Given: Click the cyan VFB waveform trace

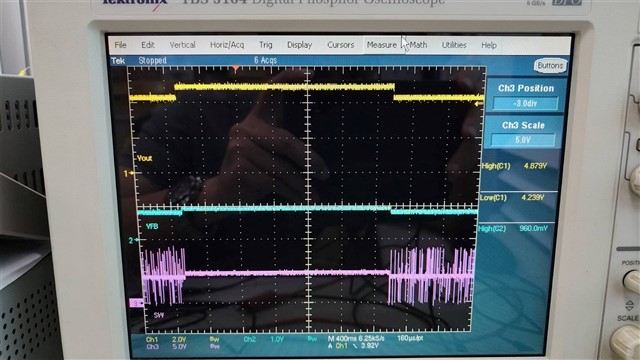Looking at the screenshot, I should tap(286, 209).
